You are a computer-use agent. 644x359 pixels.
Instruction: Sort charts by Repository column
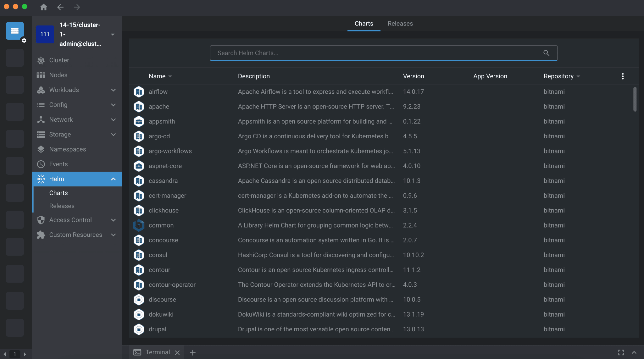(x=562, y=76)
